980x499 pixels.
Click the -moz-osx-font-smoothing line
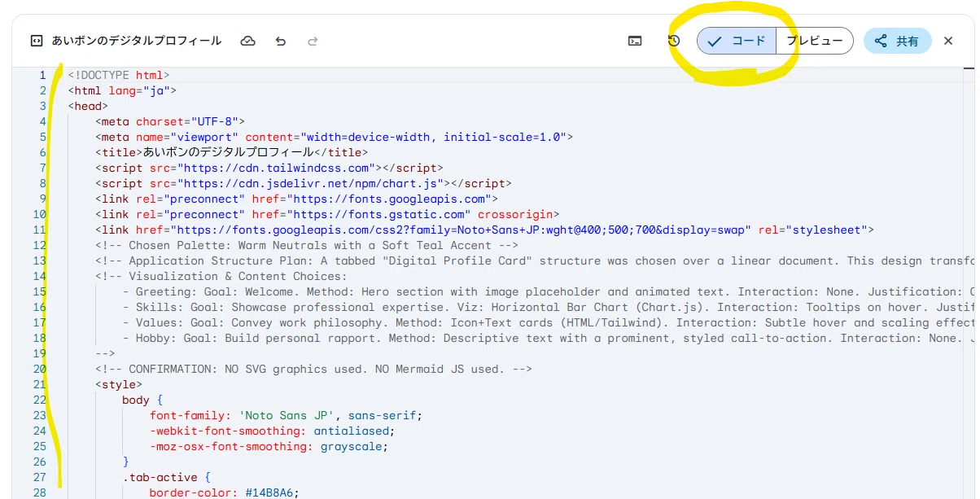[269, 446]
